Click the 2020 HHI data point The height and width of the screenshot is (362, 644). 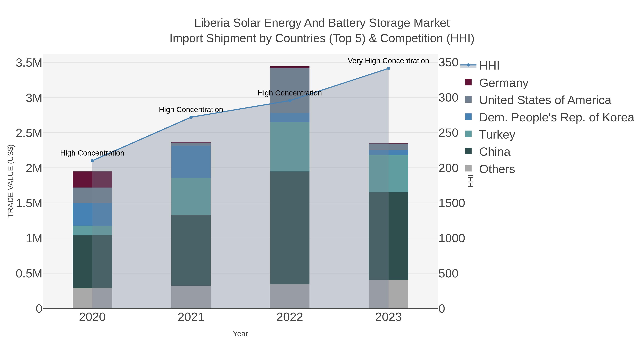[x=92, y=161]
